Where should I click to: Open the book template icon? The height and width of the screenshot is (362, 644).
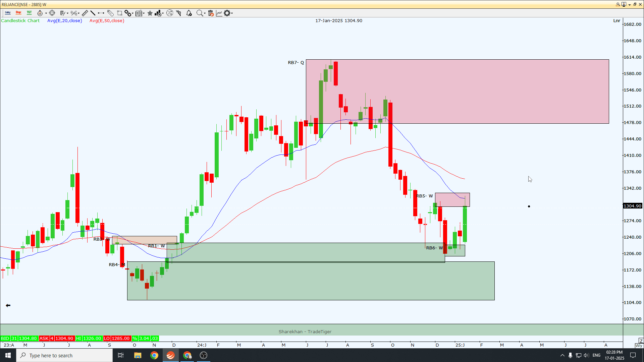139,13
